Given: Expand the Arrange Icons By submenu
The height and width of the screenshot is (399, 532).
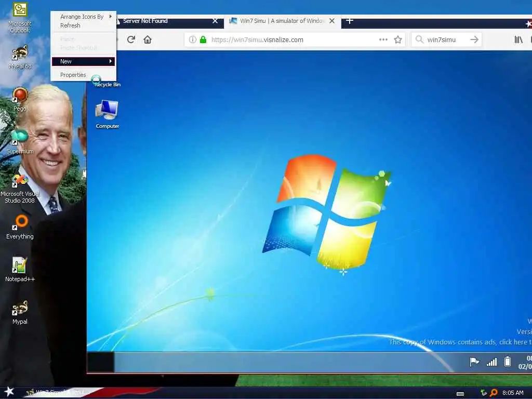Looking at the screenshot, I should tap(84, 17).
